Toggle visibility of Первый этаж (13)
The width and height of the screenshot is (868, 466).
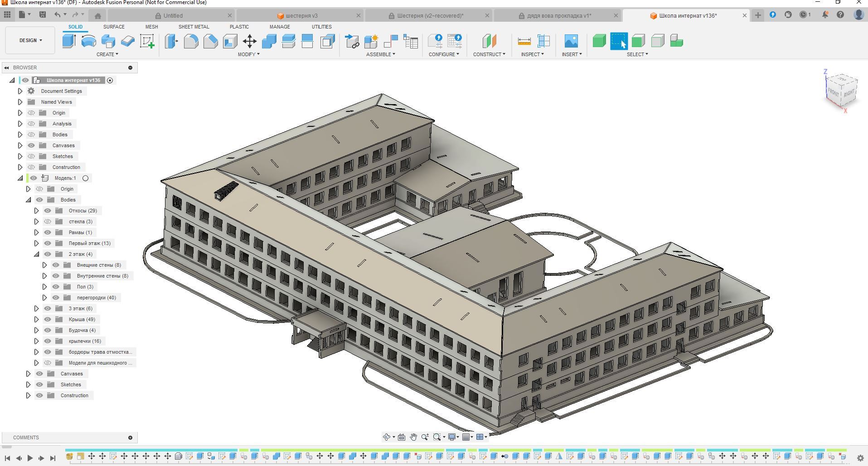click(48, 243)
